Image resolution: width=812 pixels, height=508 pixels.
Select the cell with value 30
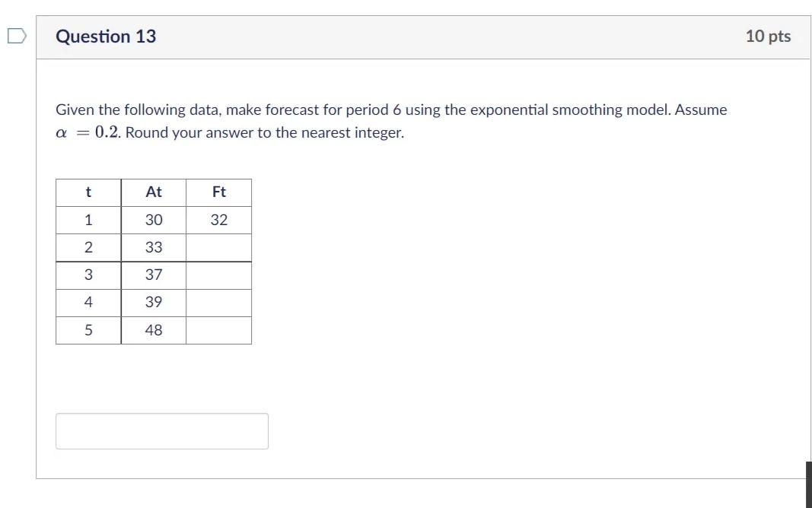(x=153, y=220)
